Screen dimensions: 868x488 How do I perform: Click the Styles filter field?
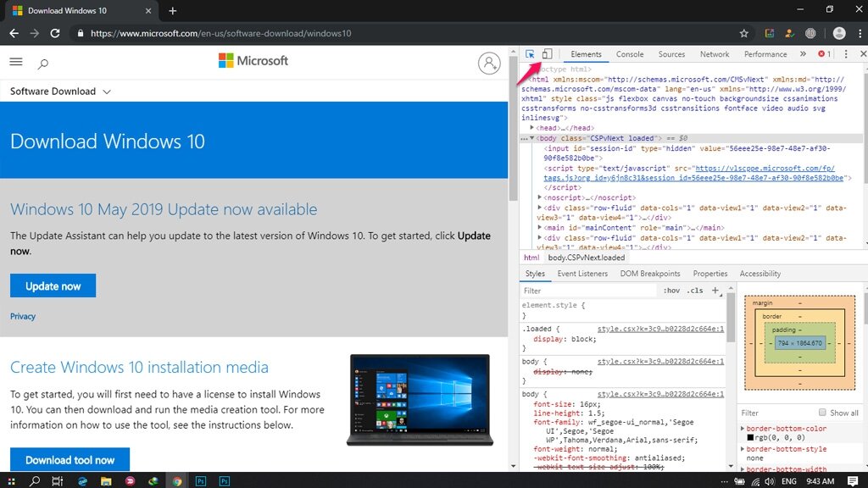590,291
